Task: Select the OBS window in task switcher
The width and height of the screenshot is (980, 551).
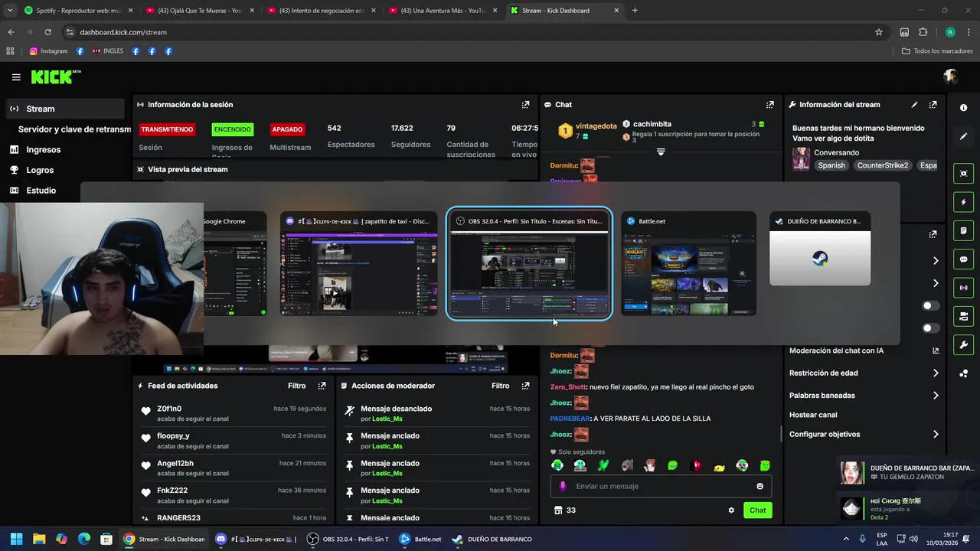Action: [529, 264]
